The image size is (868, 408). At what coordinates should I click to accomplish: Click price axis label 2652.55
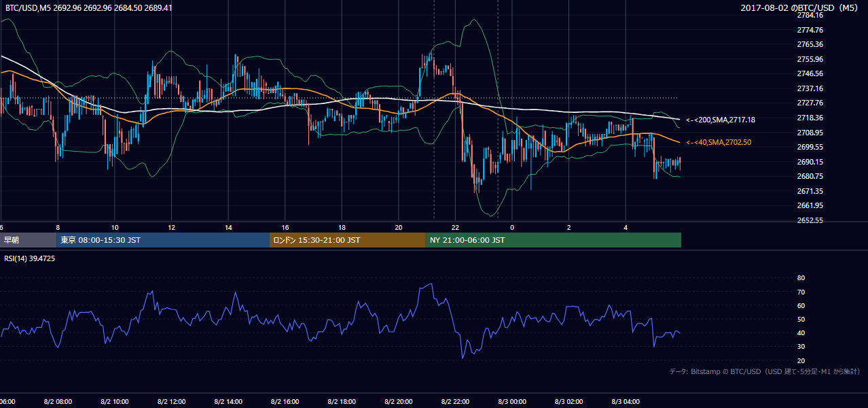[810, 220]
